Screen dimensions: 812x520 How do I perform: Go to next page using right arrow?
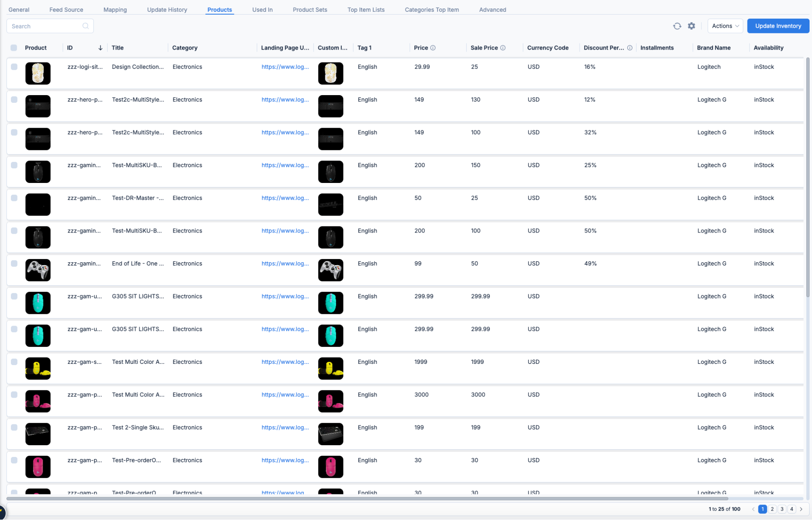coord(801,509)
